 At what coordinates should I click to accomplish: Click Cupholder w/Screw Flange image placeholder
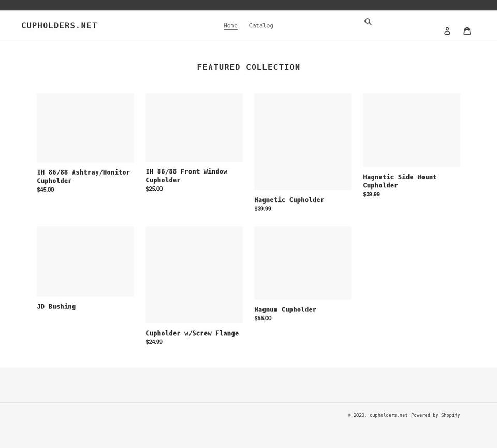(194, 274)
